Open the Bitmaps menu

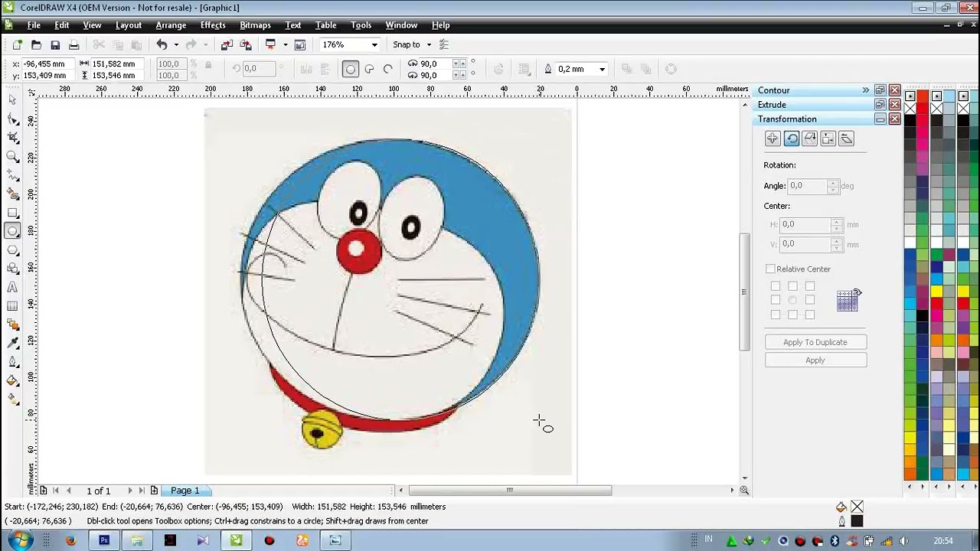pos(255,25)
